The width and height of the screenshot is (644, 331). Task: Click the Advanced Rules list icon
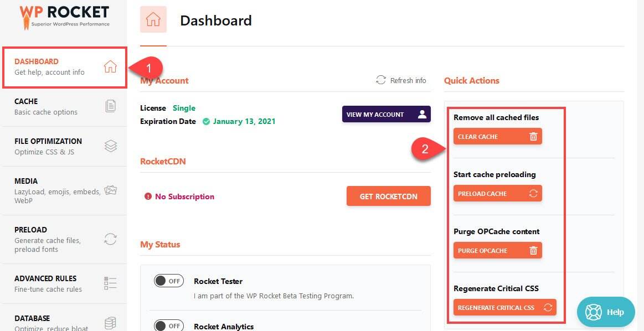point(111,283)
